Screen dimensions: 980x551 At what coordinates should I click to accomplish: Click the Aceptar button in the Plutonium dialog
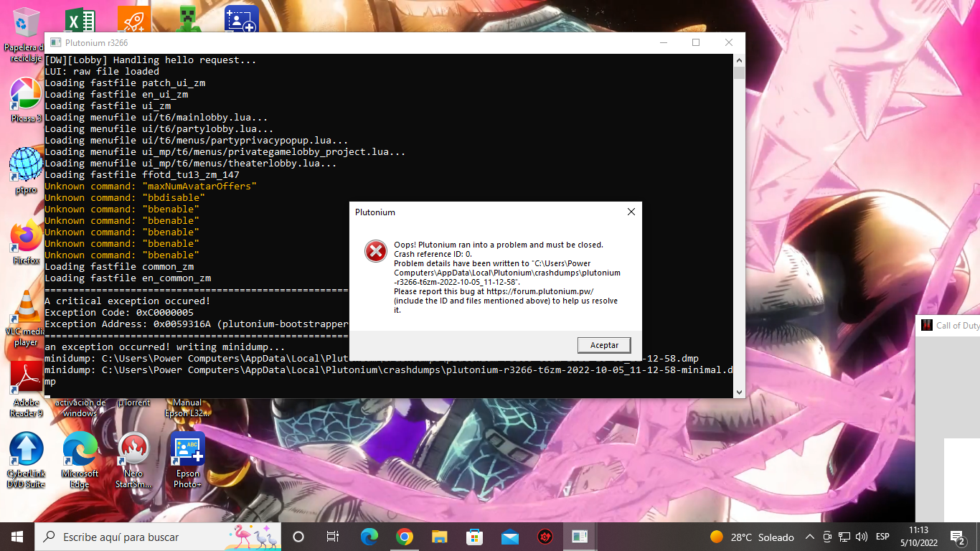click(x=604, y=345)
